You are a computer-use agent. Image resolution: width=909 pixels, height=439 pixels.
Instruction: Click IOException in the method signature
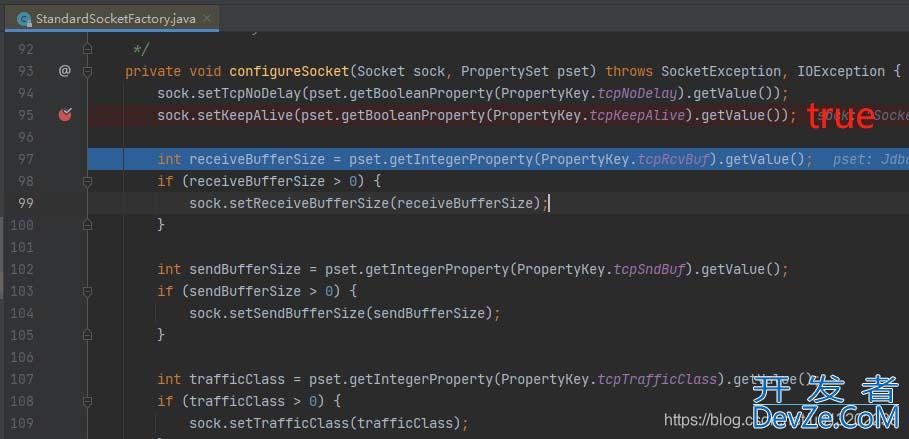[841, 71]
